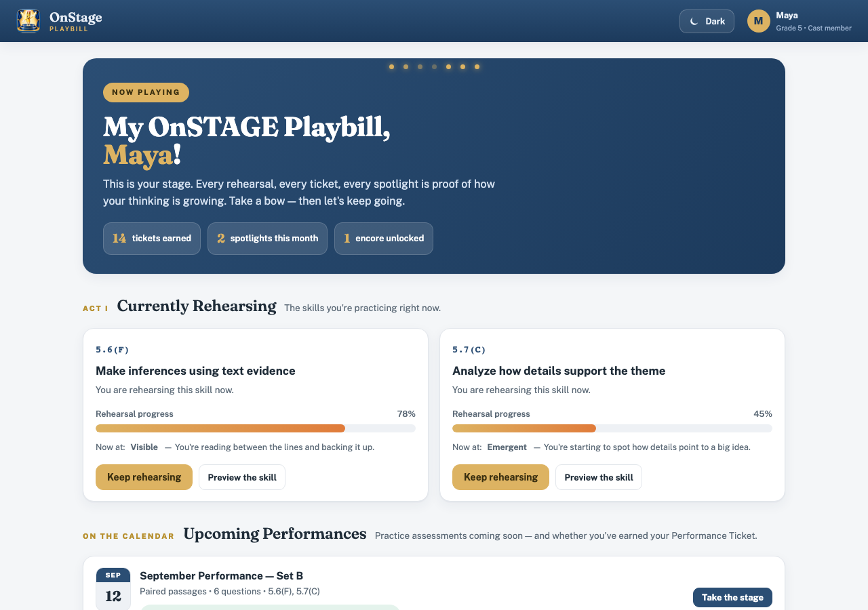Viewport: 868px width, 610px height.
Task: Open Maya's profile avatar
Action: coord(758,21)
